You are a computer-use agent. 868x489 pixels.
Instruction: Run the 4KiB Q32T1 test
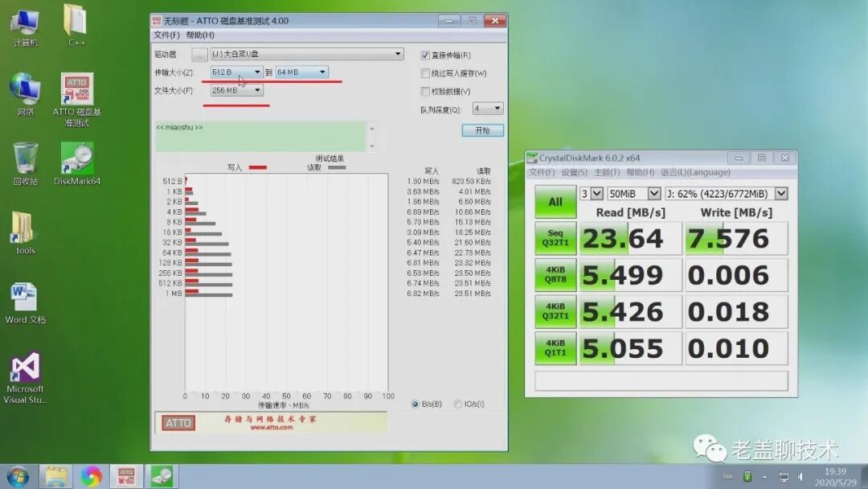[x=555, y=312]
